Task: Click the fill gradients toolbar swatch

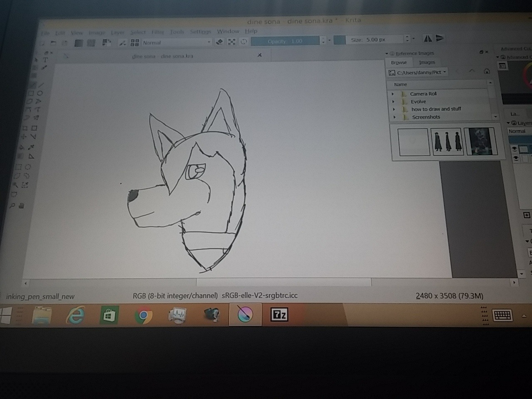Action: click(79, 42)
